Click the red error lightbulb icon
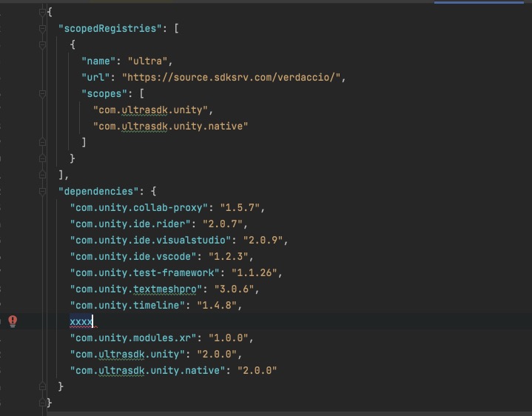Screen dimensions: 532x416 (x=13, y=321)
